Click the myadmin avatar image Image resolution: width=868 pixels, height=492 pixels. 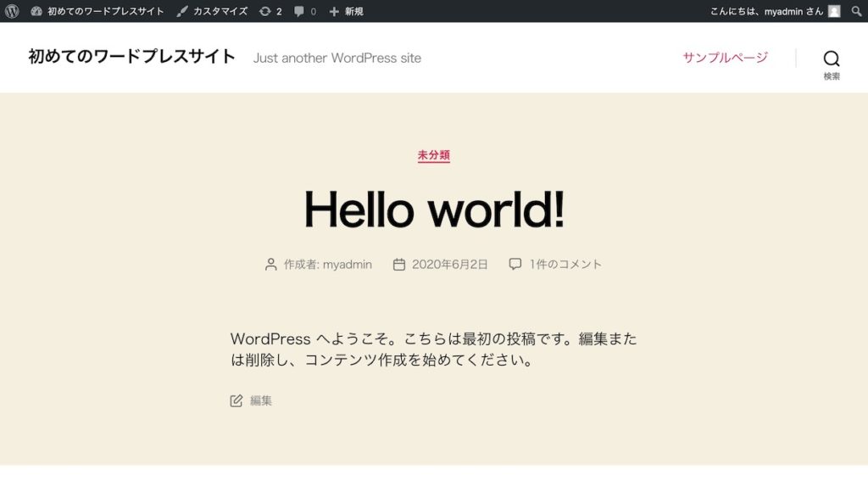point(834,11)
